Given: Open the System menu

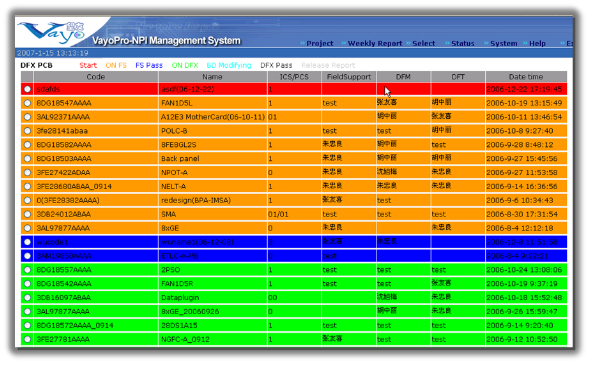Looking at the screenshot, I should 504,43.
